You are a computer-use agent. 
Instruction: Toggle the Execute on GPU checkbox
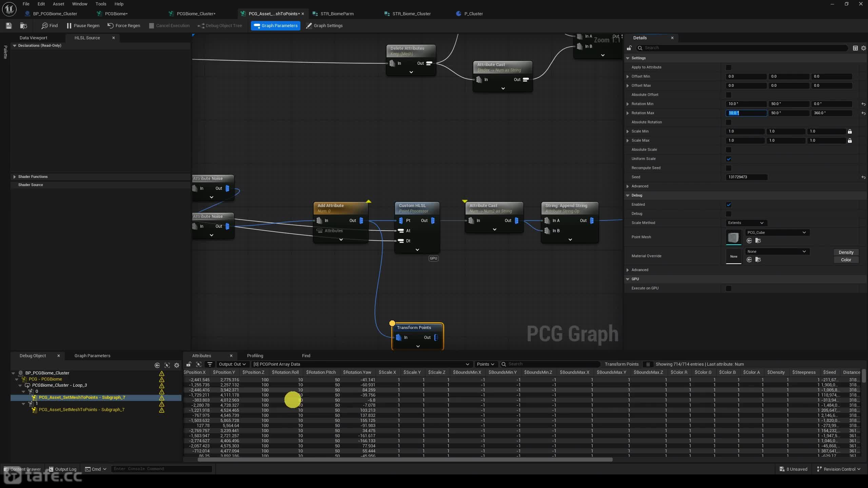[728, 288]
